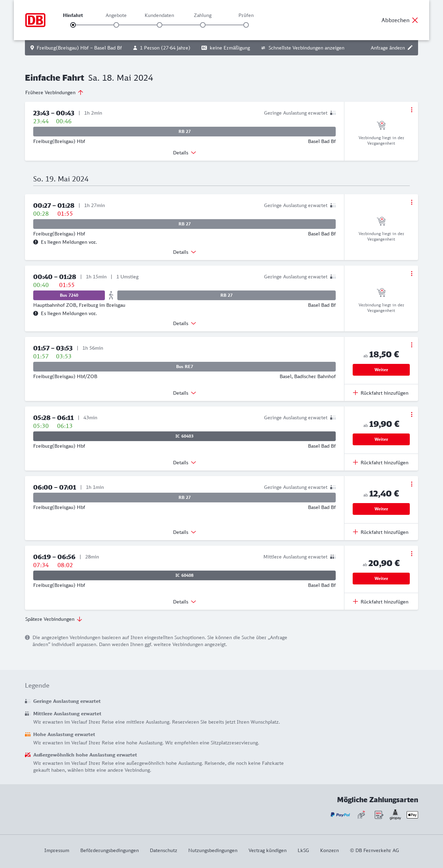Open three-dot menu for 23:43 connection

(x=412, y=110)
